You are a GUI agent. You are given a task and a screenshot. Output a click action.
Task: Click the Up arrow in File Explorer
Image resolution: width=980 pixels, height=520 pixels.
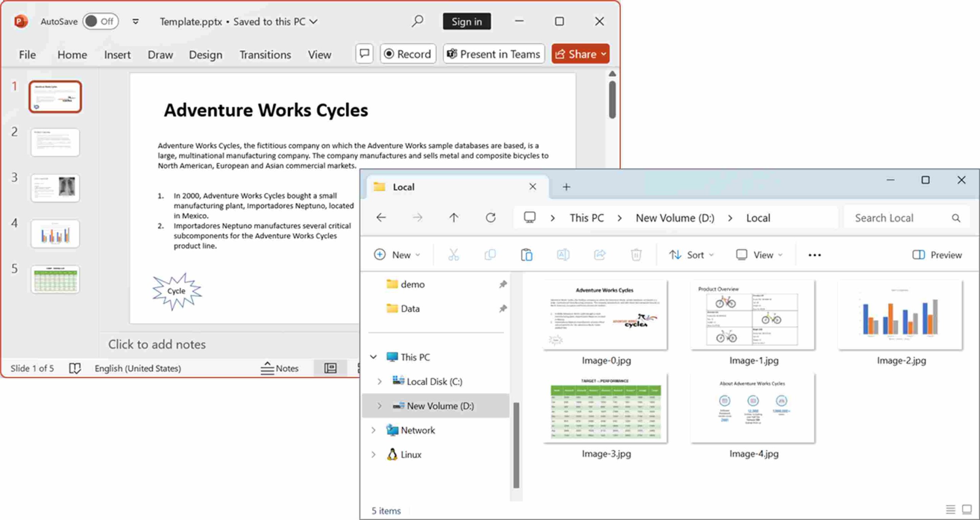[454, 218]
